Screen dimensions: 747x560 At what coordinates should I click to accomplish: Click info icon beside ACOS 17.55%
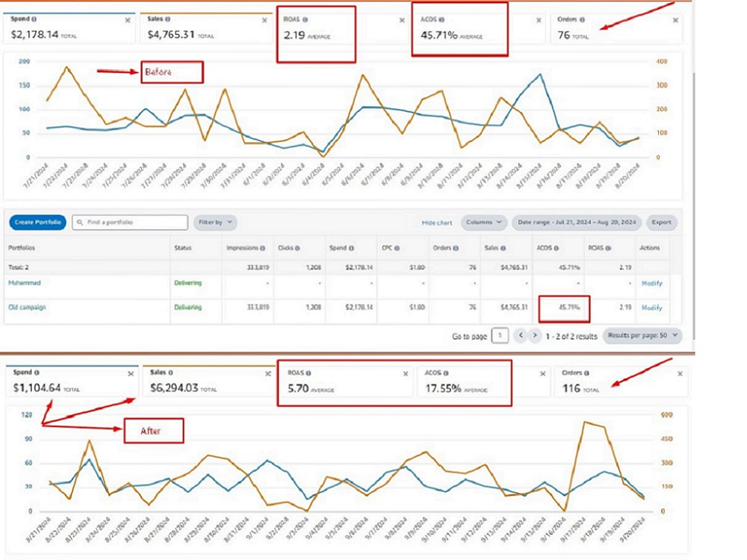(x=446, y=373)
